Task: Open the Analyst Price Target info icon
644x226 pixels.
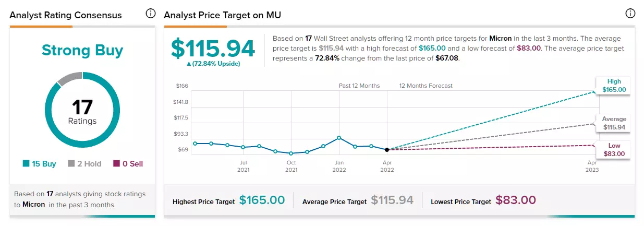Action: pyautogui.click(x=630, y=14)
